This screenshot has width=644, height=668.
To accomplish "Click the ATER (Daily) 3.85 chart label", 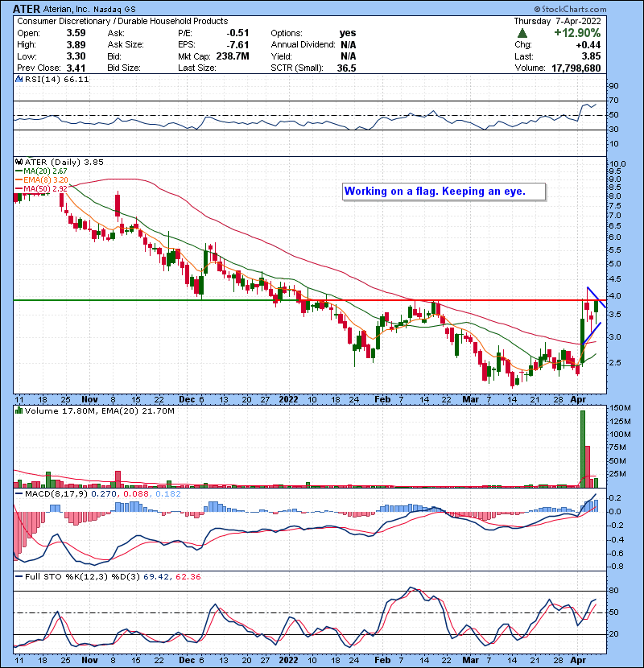I will coord(64,162).
